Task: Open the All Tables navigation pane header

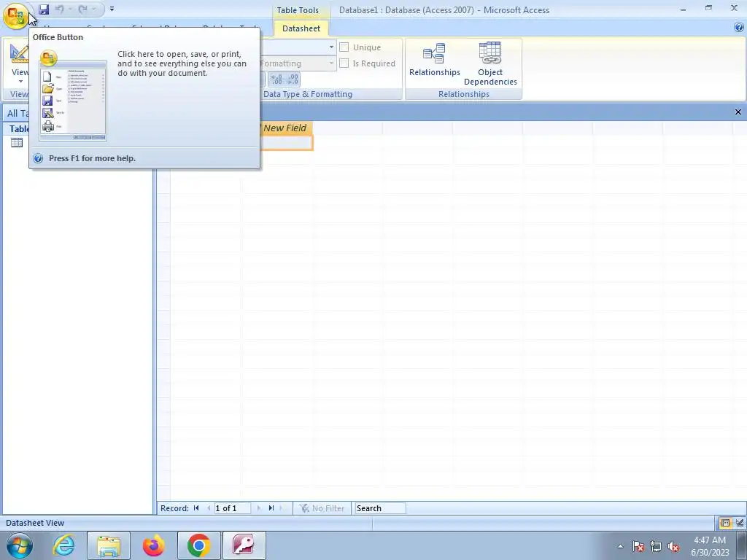Action: click(18, 113)
